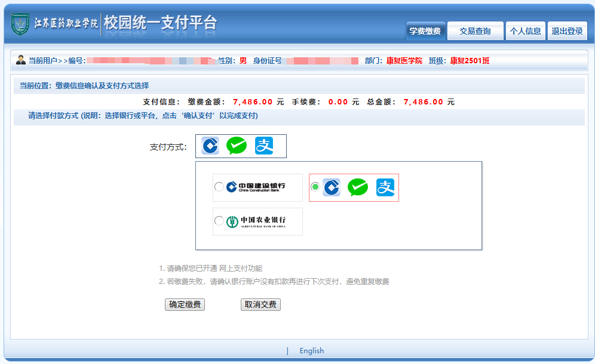The image size is (595, 364).
Task: Click the 当前位置 breadcrumb text
Action: coord(84,86)
